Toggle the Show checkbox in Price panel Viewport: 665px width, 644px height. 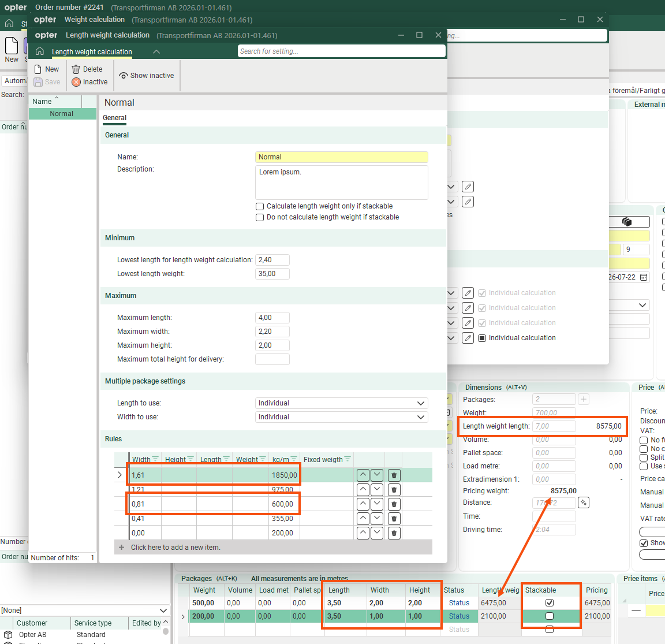click(644, 543)
